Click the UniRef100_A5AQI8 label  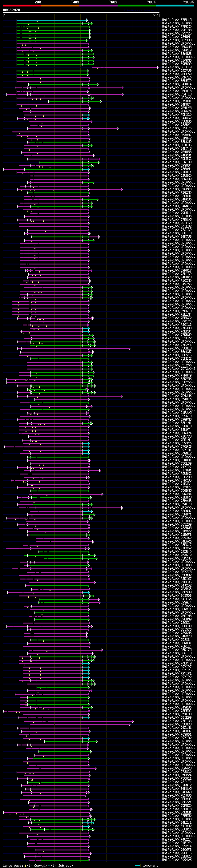tap(177, 91)
